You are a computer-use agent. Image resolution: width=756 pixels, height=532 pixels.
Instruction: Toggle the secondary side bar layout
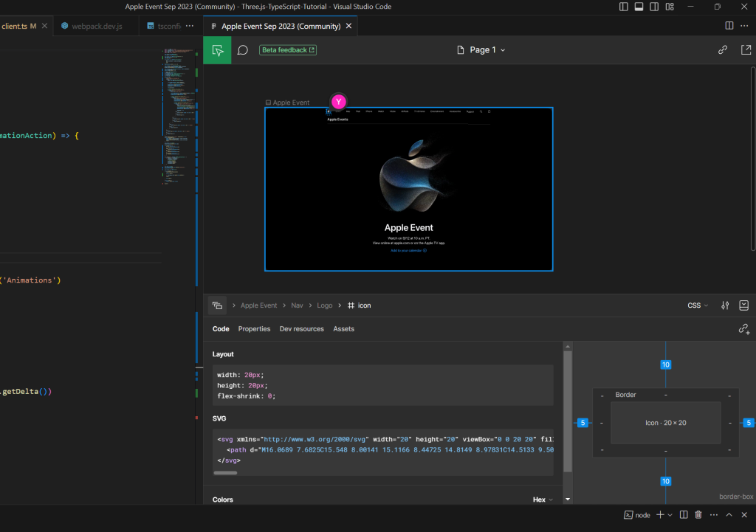[x=655, y=7]
